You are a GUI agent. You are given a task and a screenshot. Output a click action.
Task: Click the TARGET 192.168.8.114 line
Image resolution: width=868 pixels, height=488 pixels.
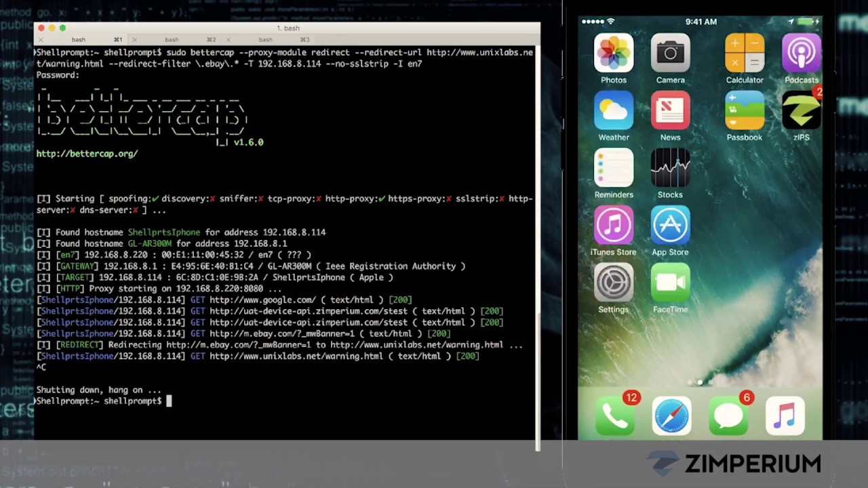point(215,277)
